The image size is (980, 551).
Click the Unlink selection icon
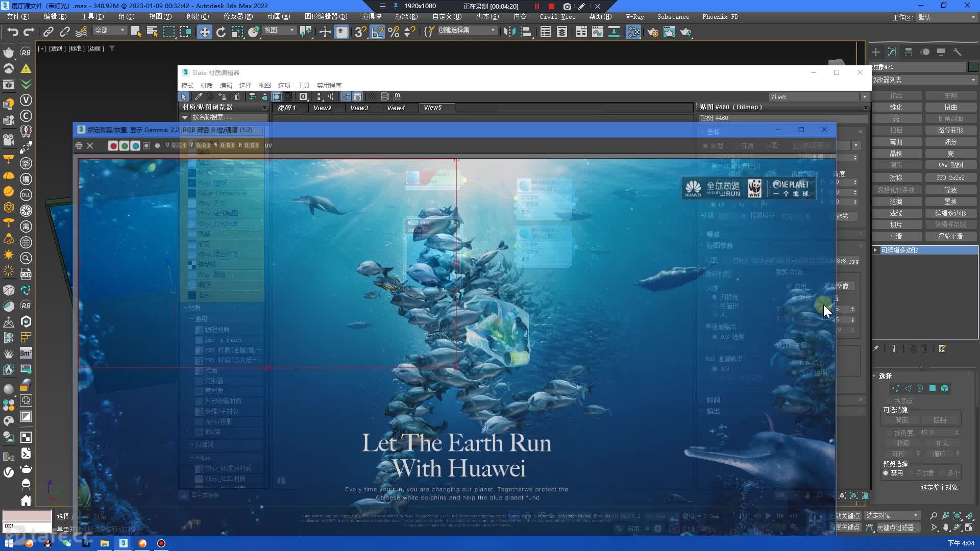tap(64, 32)
